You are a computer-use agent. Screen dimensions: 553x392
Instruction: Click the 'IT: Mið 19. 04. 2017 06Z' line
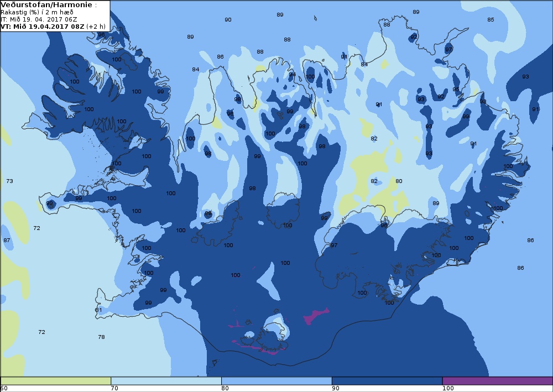pos(39,19)
